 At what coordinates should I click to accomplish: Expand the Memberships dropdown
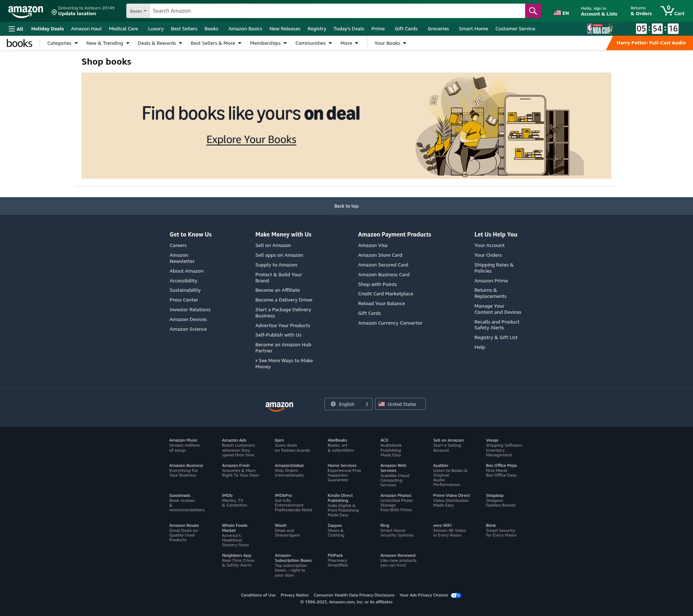268,43
